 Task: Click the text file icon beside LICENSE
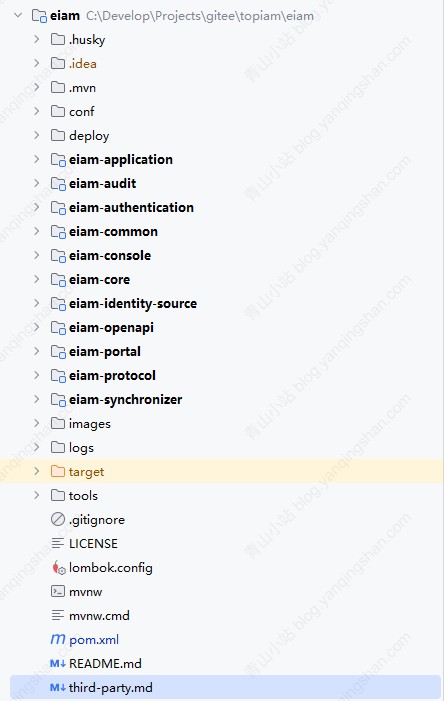pos(58,544)
